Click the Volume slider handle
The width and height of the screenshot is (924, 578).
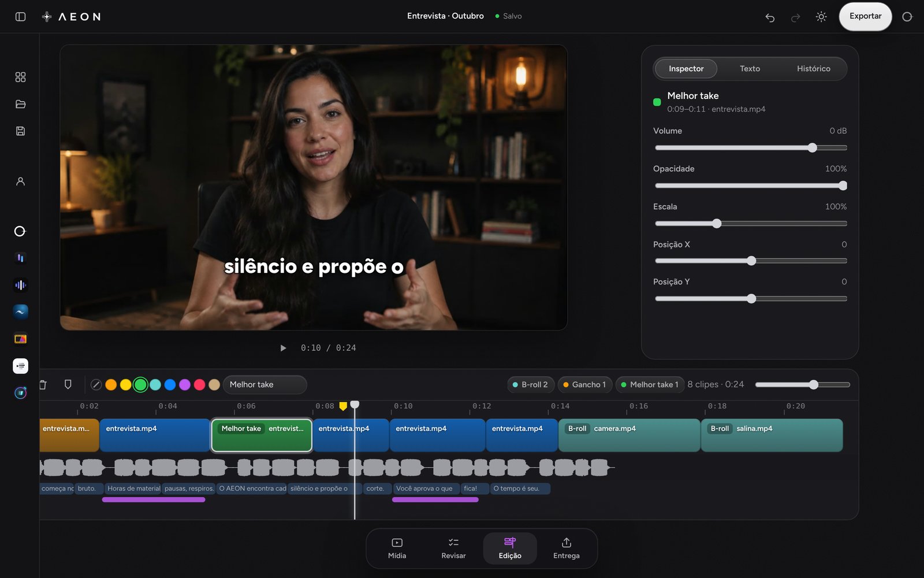tap(813, 148)
